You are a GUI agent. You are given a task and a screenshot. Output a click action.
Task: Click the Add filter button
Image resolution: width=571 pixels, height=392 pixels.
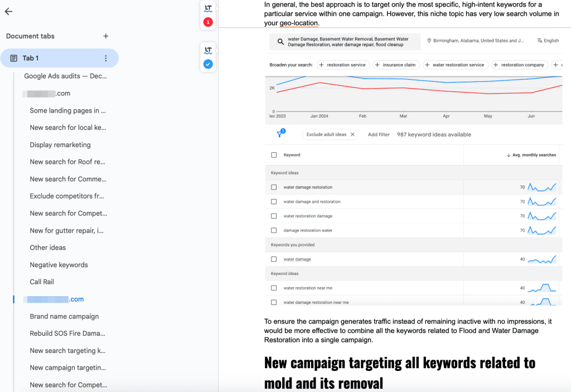click(x=379, y=134)
